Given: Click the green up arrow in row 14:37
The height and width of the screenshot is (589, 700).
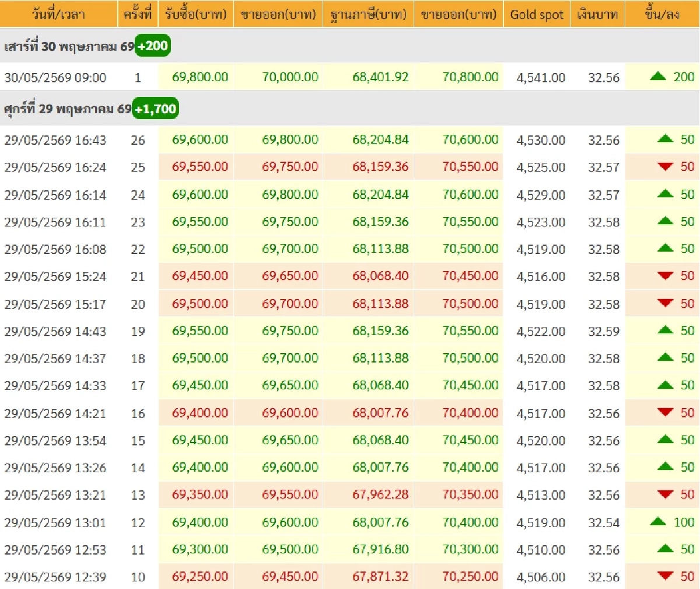Looking at the screenshot, I should [665, 357].
